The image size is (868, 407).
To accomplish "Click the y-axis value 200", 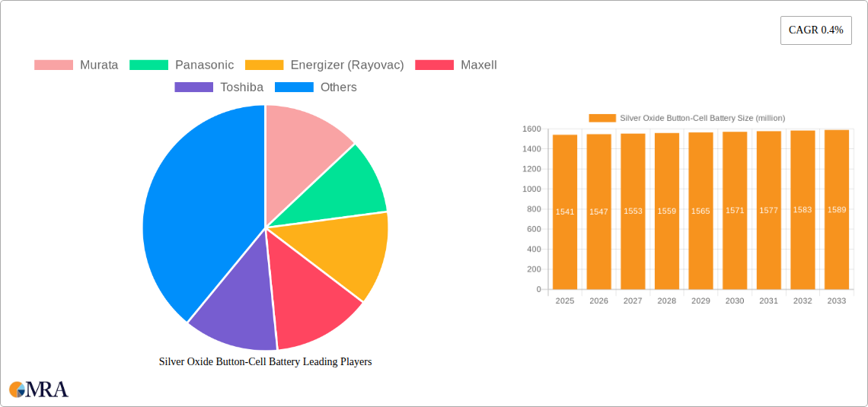I will [x=534, y=269].
